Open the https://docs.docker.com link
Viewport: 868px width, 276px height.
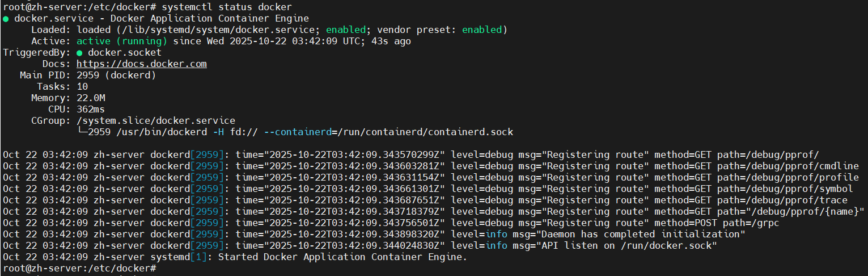[142, 64]
